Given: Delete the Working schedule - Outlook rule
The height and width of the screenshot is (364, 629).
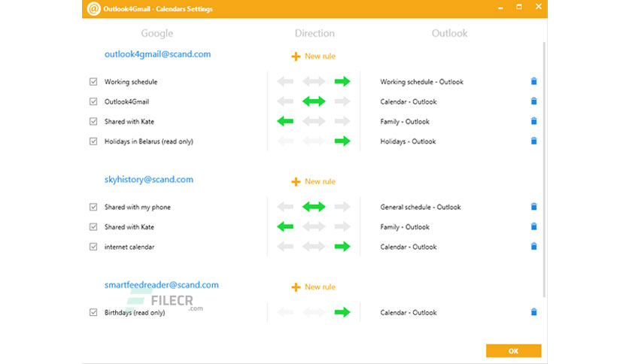Looking at the screenshot, I should click(x=533, y=81).
